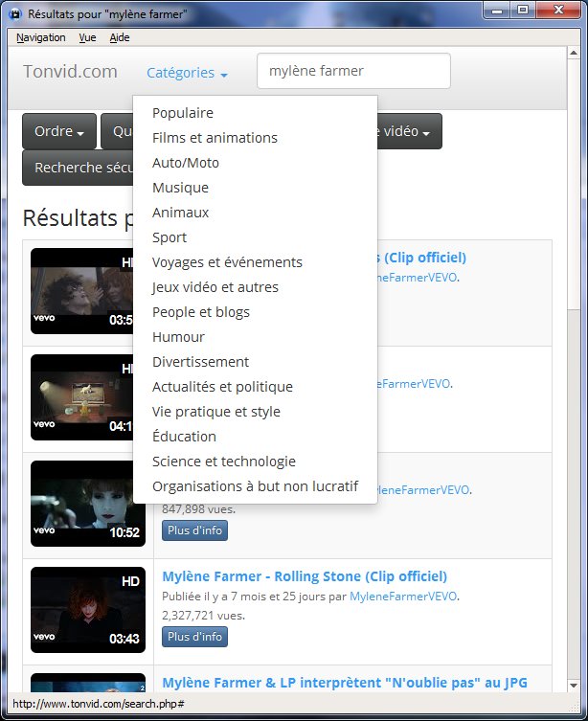This screenshot has height=721, width=588.
Task: Open the Navigation menu
Action: coord(41,37)
